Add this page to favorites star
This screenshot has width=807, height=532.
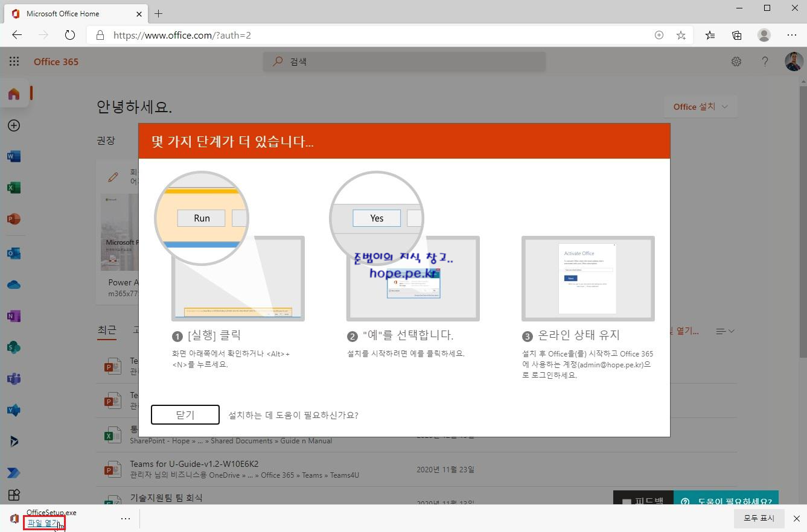681,35
